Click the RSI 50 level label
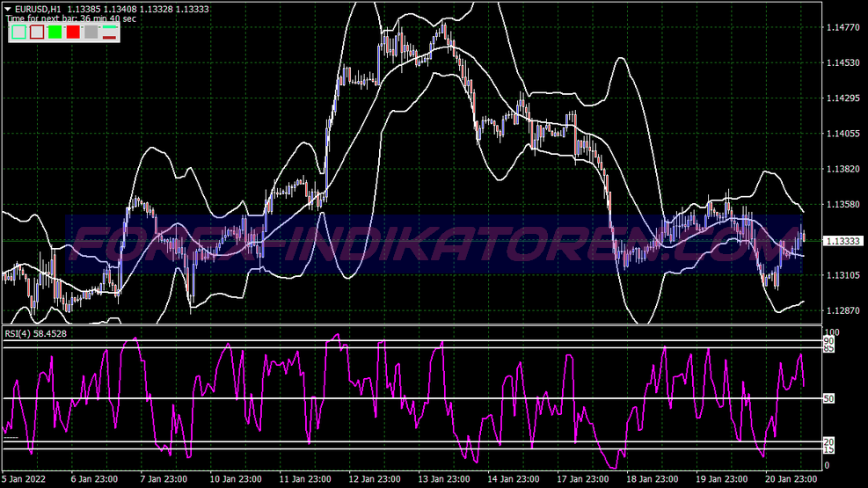The height and width of the screenshot is (488, 868). click(x=828, y=399)
